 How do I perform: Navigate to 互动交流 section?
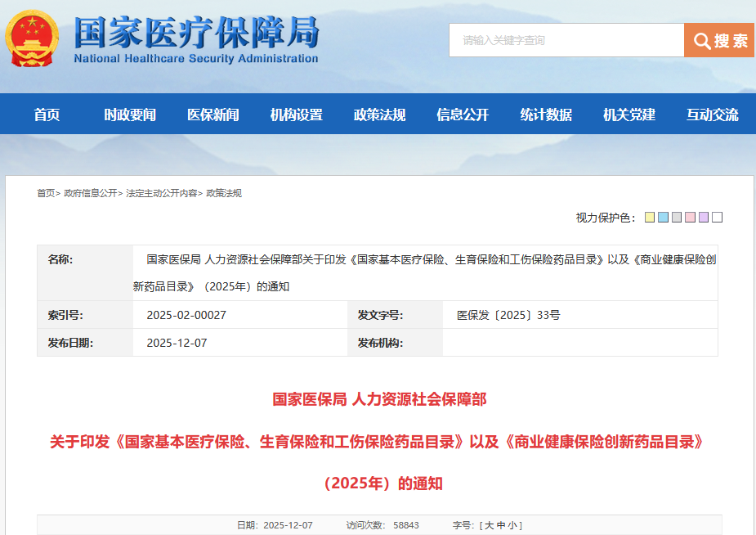point(712,115)
